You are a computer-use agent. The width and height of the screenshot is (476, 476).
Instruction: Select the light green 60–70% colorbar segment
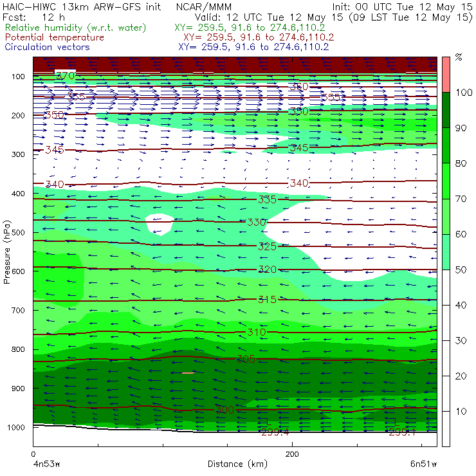click(x=446, y=216)
